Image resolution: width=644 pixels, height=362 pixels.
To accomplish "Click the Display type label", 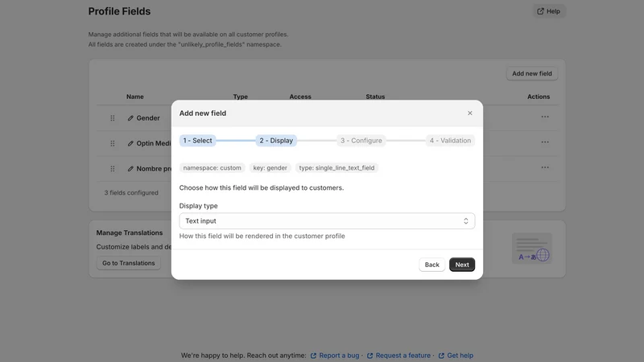I will pyautogui.click(x=198, y=206).
